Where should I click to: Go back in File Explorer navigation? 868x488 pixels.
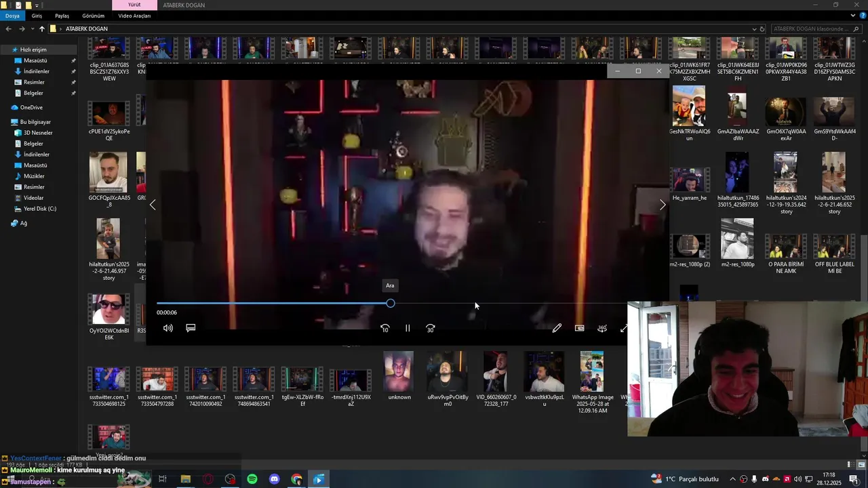(x=8, y=29)
